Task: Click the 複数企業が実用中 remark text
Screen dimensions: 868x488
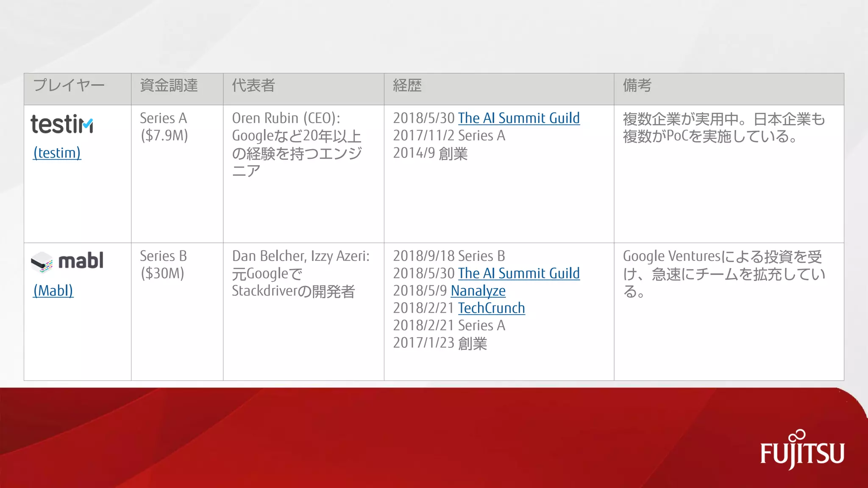Action: [x=724, y=128]
